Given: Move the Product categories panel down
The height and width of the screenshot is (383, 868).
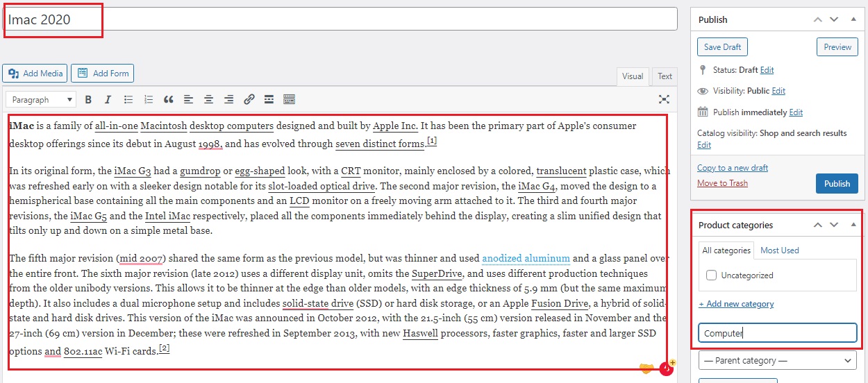Looking at the screenshot, I should pos(834,225).
